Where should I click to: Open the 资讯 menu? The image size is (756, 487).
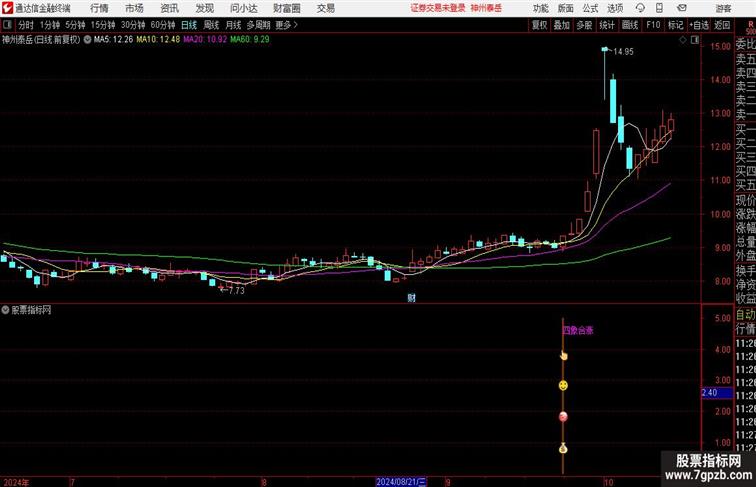170,8
